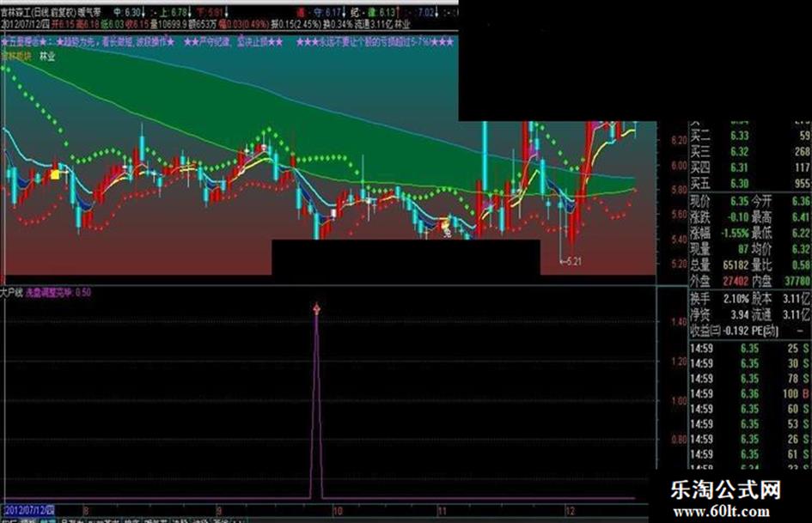This screenshot has width=812, height=523.
Task: Click month marker 10 on the time axis
Action: click(x=338, y=511)
